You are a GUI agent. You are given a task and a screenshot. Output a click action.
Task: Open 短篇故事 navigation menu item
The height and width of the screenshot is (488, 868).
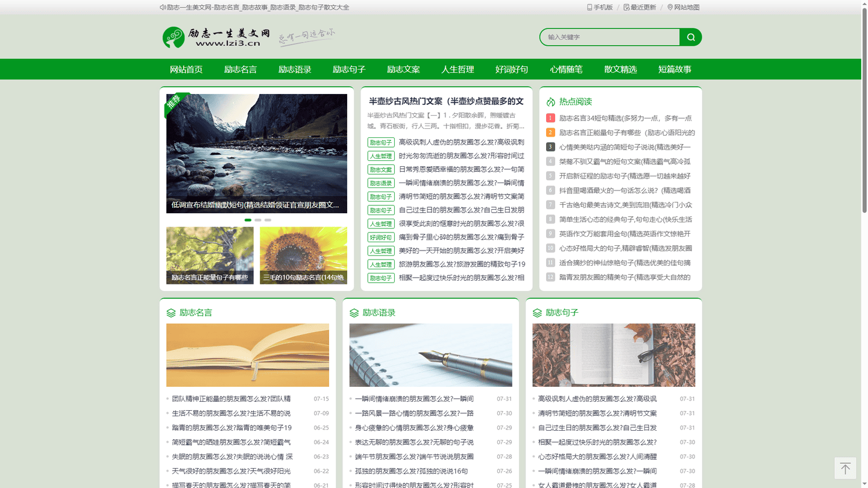675,69
